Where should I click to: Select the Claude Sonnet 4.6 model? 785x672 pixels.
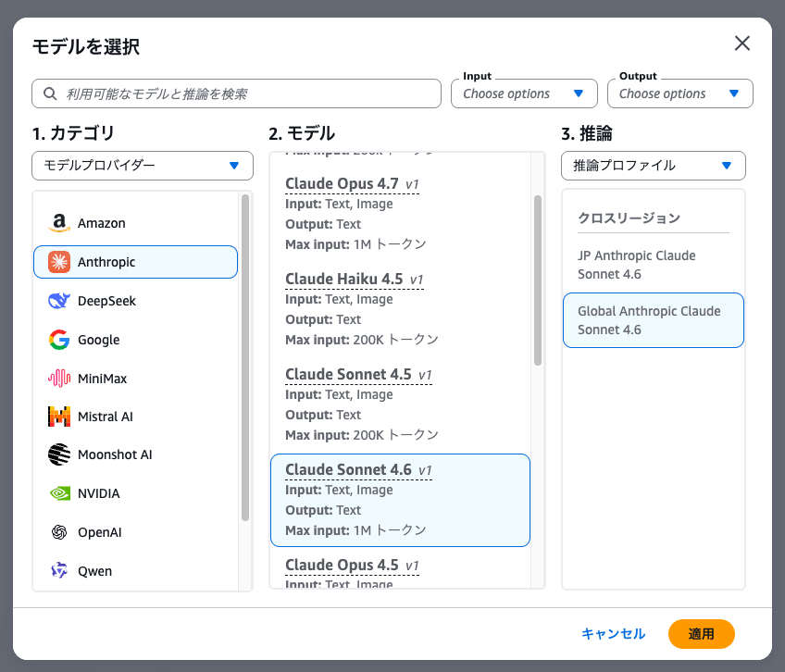pos(400,500)
